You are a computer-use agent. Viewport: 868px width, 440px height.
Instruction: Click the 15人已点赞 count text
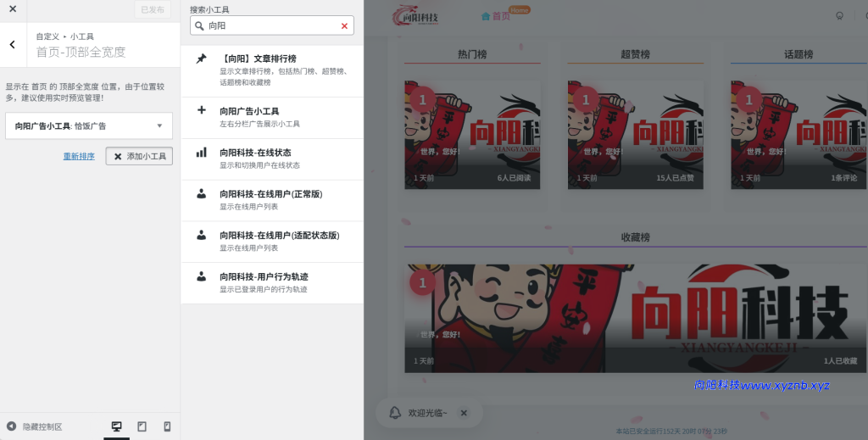675,178
